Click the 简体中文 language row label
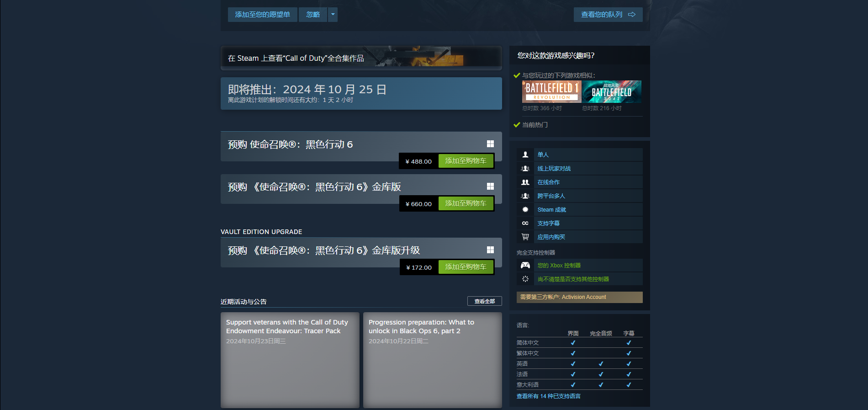This screenshot has height=410, width=868. point(528,343)
